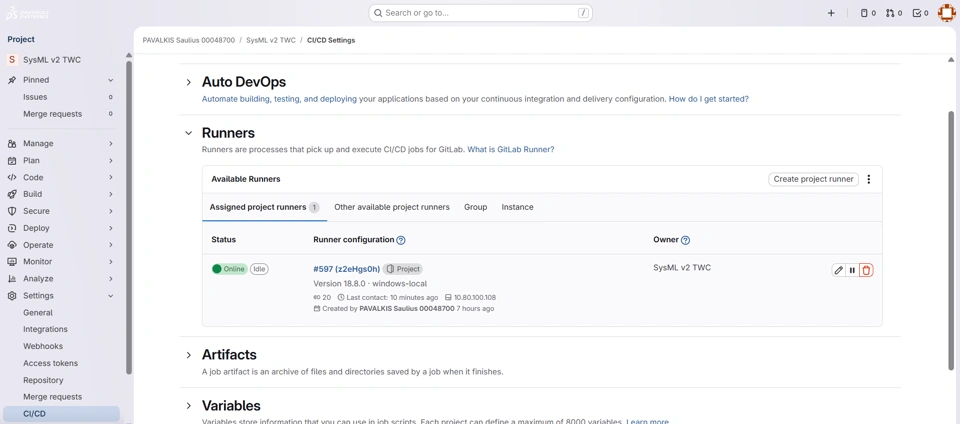Expand the Auto DevOps section
This screenshot has height=424, width=960.
click(x=188, y=82)
